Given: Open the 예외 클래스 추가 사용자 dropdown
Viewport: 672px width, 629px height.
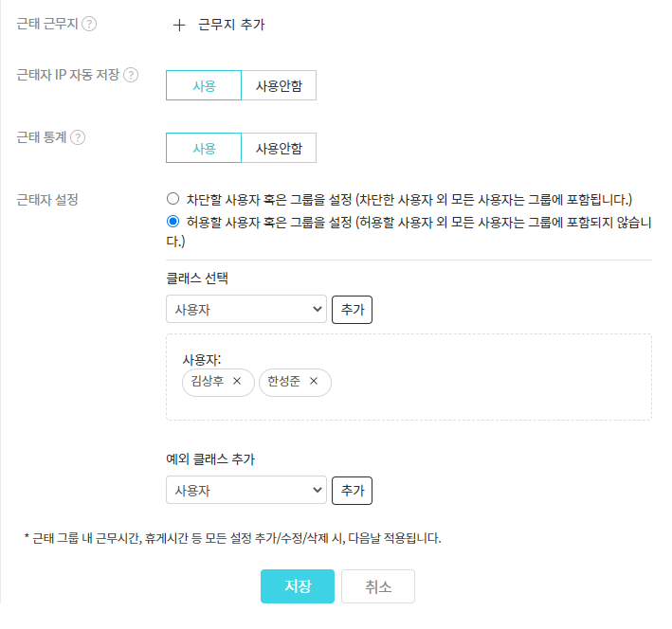Looking at the screenshot, I should 245,491.
